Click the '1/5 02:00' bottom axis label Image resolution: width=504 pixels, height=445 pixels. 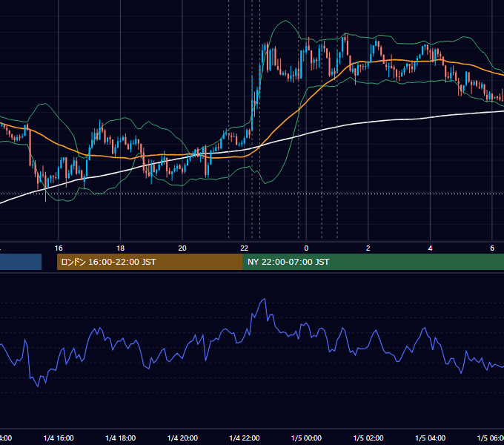(368, 438)
